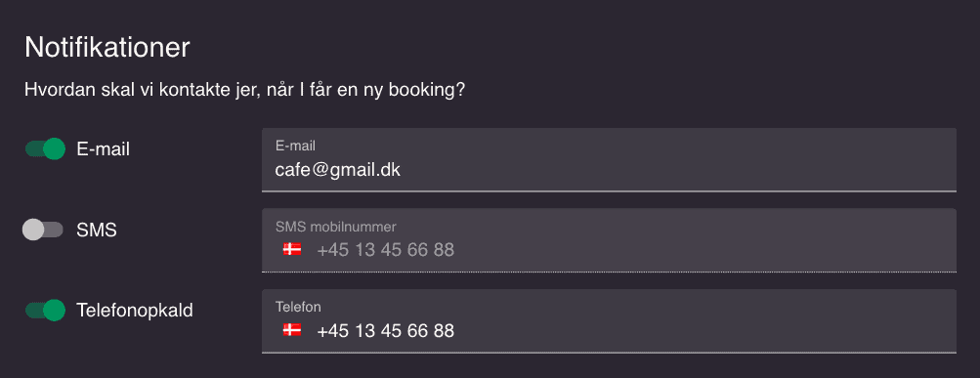Focus the SMS mobilnummer input field

point(609,240)
